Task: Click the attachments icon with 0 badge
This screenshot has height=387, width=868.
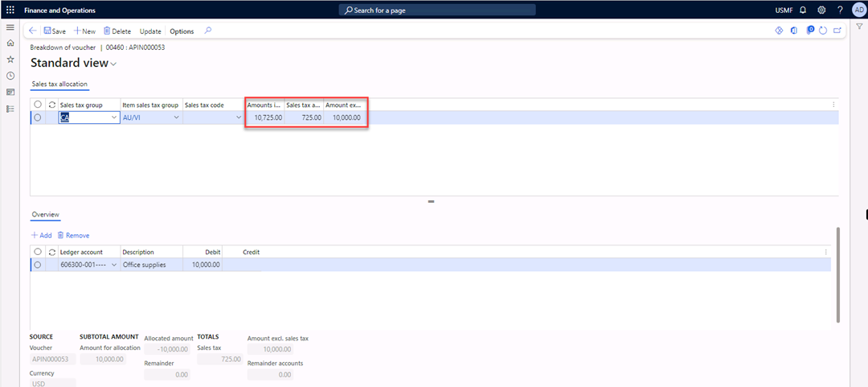Action: (x=810, y=31)
